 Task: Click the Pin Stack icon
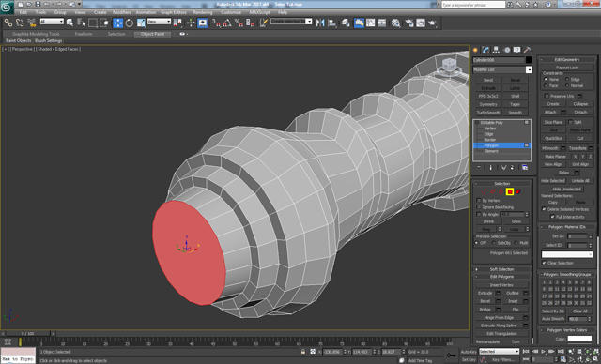478,168
